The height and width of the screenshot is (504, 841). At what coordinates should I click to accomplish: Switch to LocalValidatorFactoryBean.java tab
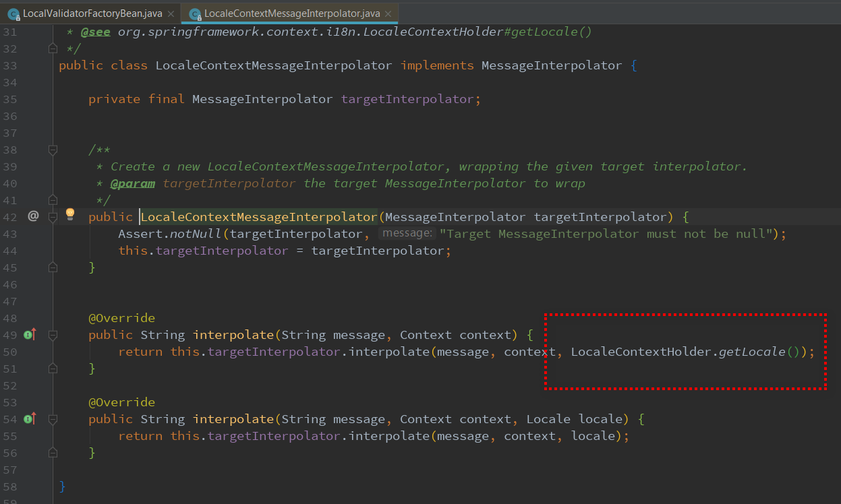pyautogui.click(x=91, y=13)
